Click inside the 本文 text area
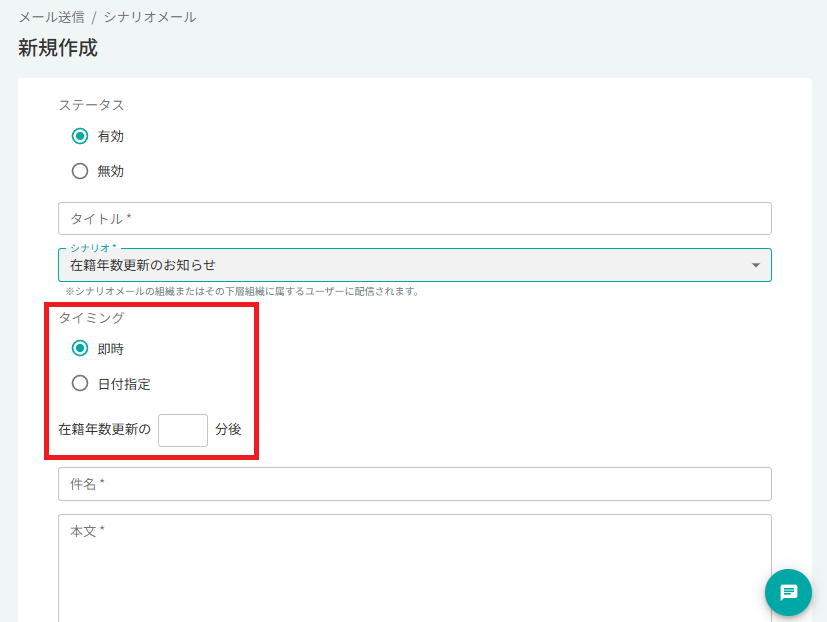 click(x=415, y=568)
